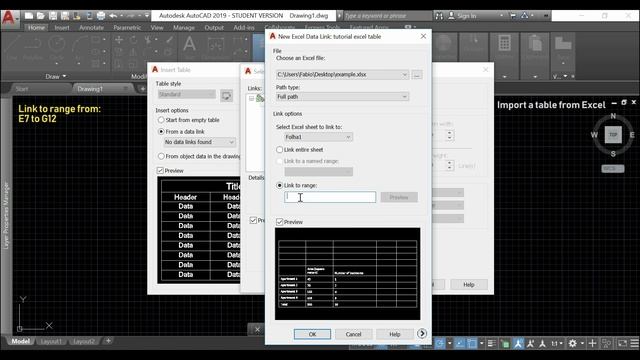Open the Annotate ribbon tab
Screen dimensions: 640x360
[x=91, y=28]
